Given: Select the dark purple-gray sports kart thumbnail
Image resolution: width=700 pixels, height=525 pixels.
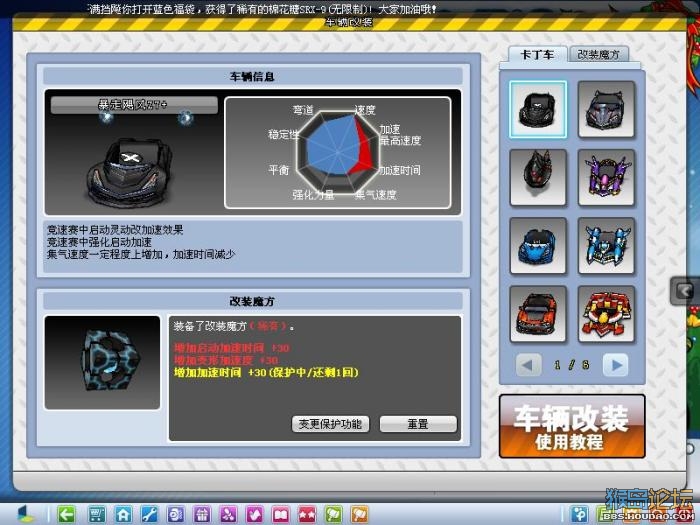Looking at the screenshot, I should (x=606, y=109).
